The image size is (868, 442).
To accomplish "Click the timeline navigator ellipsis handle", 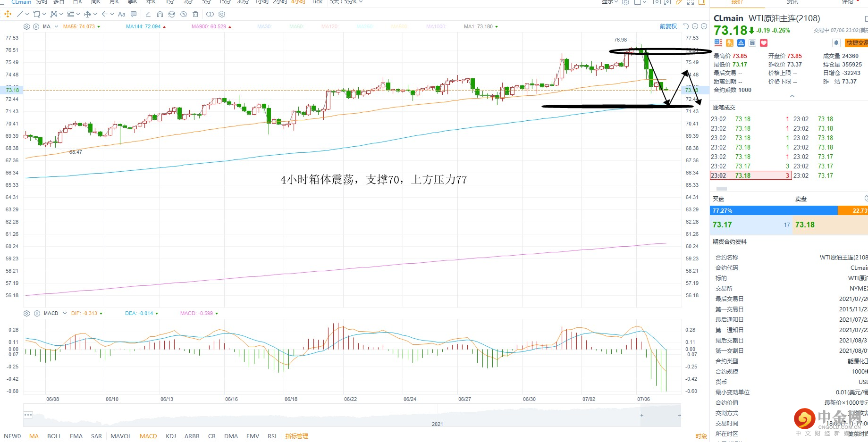I will [x=28, y=415].
